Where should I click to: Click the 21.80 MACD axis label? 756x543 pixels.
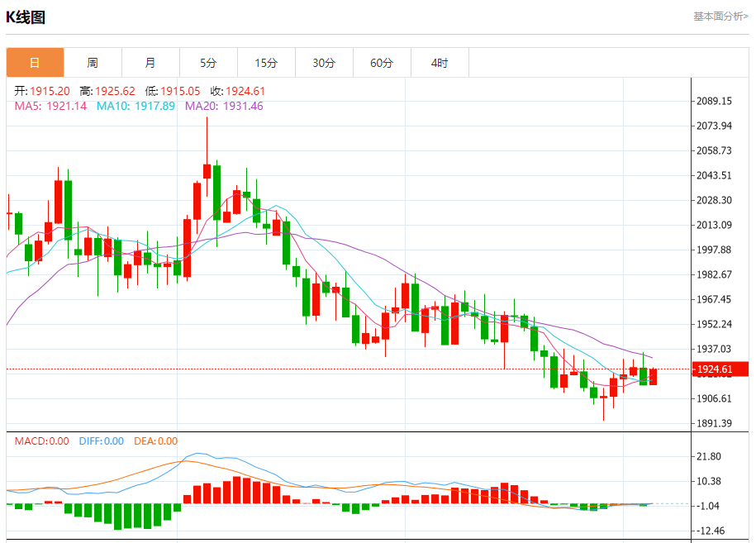(x=709, y=457)
